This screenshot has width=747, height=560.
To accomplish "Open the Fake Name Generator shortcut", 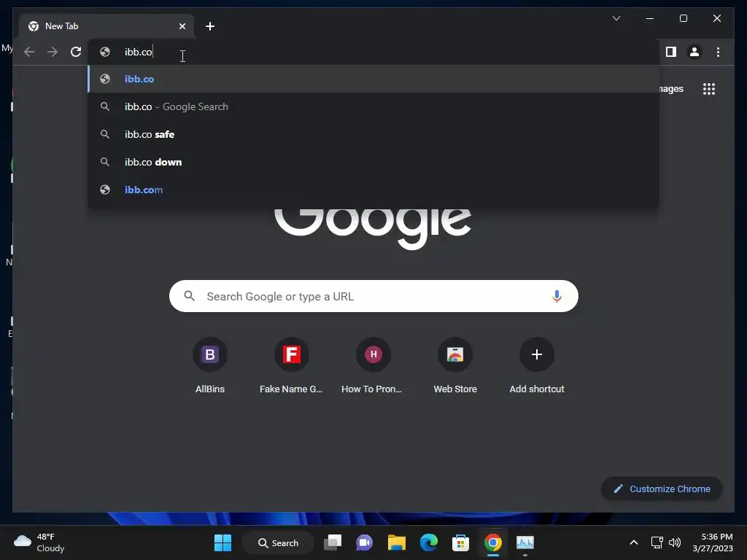I will 291,366.
